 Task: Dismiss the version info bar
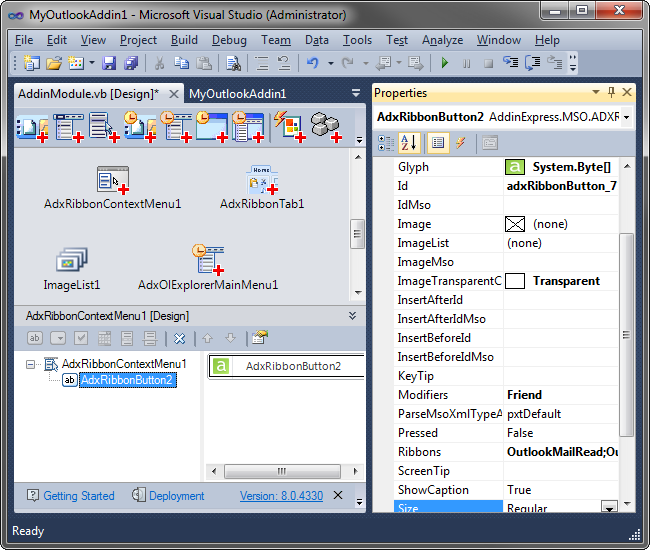coord(338,495)
